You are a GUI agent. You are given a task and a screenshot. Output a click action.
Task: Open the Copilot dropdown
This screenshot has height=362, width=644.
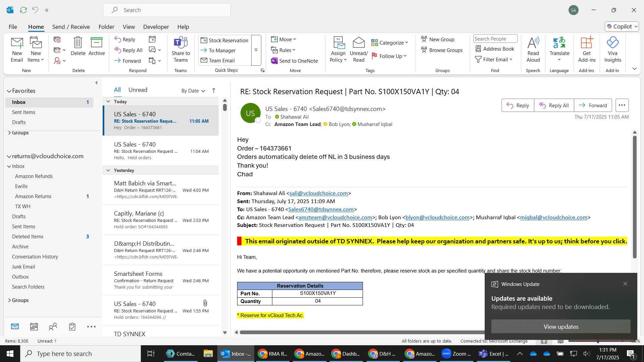click(622, 26)
